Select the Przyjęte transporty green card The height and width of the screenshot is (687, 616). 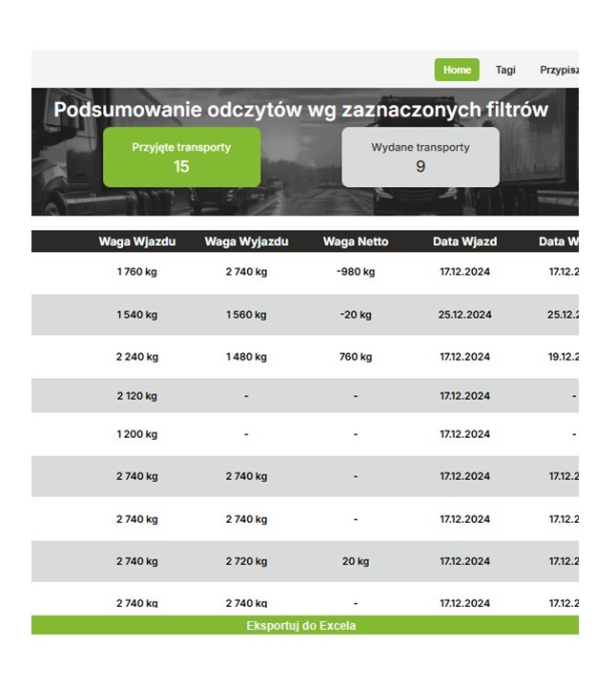pyautogui.click(x=181, y=157)
